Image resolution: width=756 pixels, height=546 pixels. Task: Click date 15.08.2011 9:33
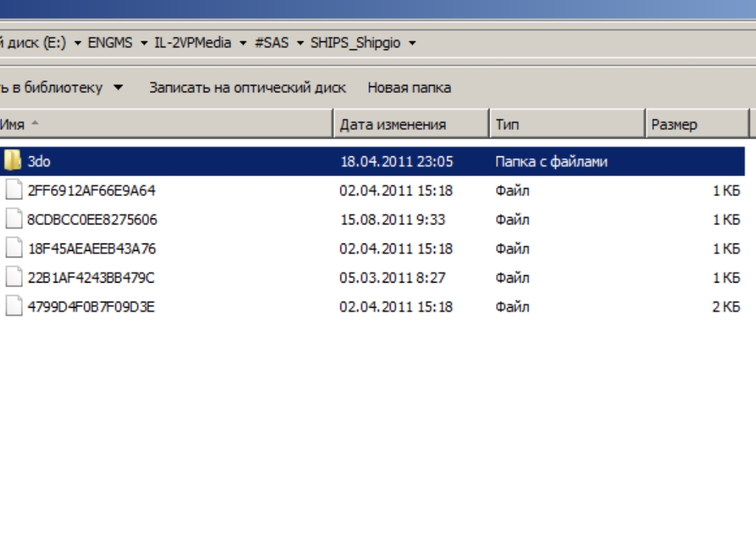[x=393, y=220]
